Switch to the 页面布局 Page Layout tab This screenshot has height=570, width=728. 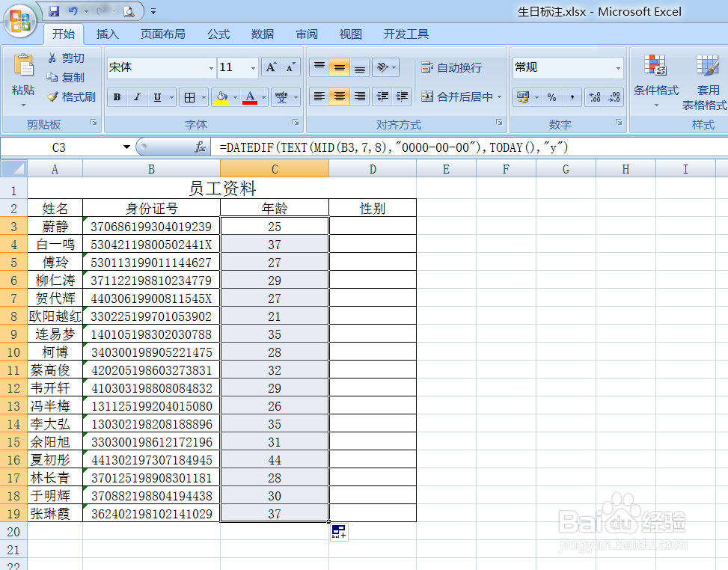click(163, 34)
